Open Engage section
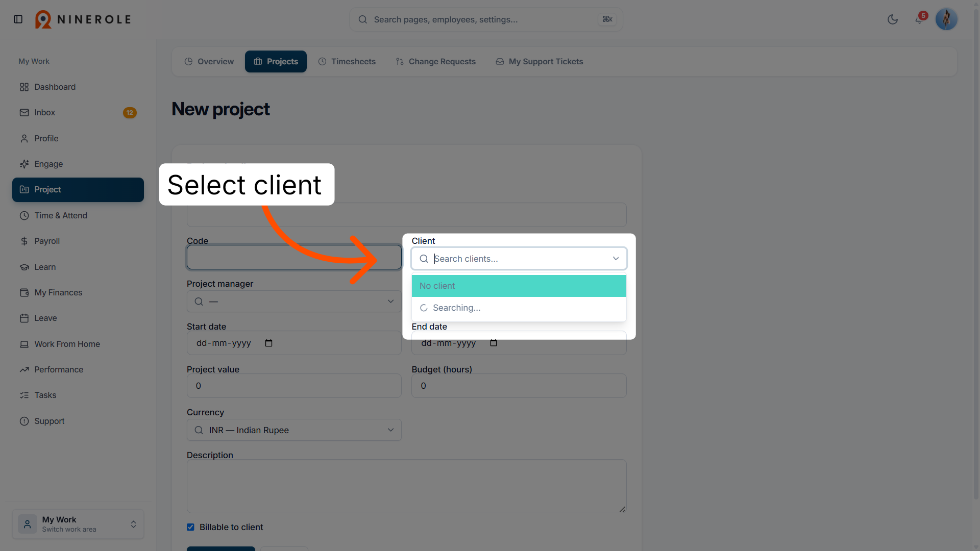Viewport: 980px width, 551px height. tap(78, 164)
